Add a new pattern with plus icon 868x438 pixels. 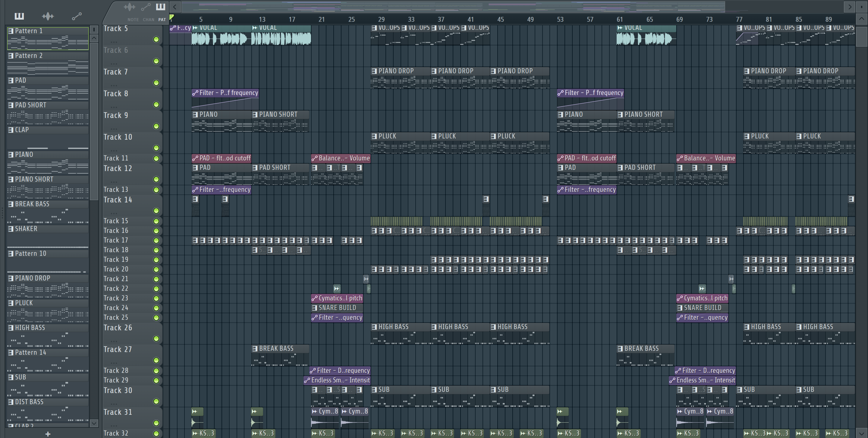(48, 434)
